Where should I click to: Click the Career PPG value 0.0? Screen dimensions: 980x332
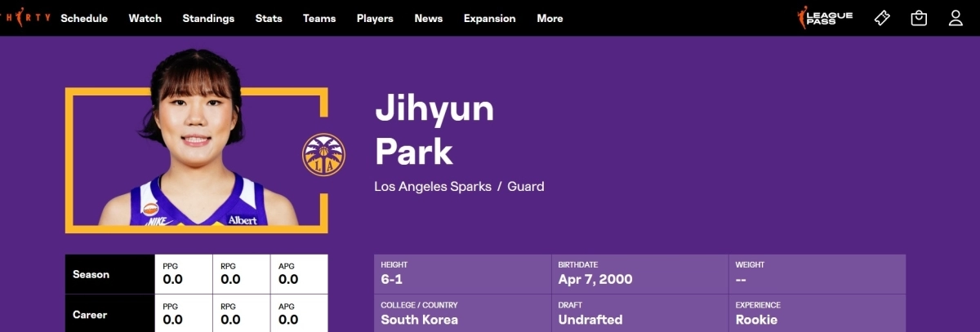(x=172, y=320)
